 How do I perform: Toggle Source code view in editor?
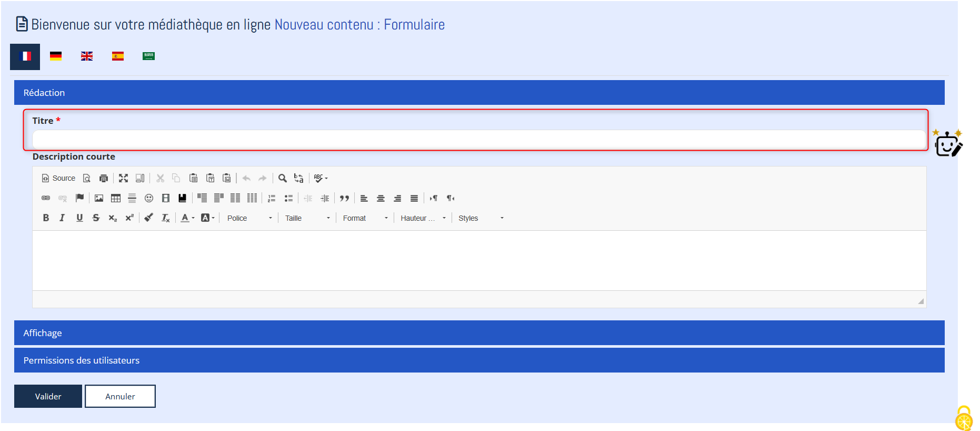point(58,178)
